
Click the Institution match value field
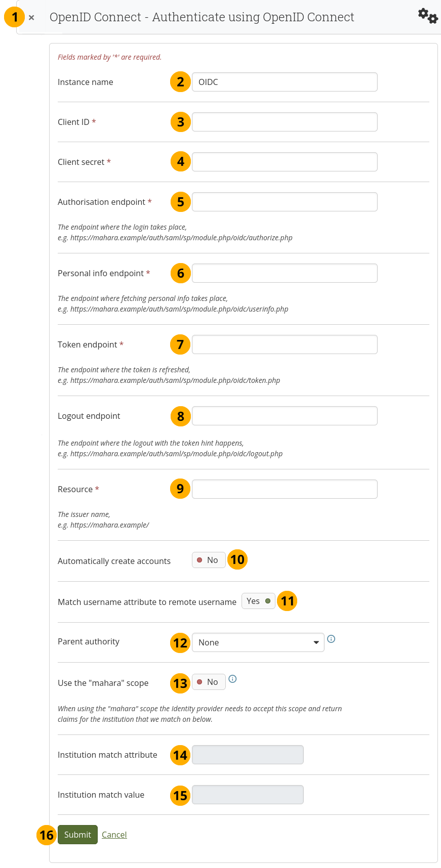coord(248,795)
